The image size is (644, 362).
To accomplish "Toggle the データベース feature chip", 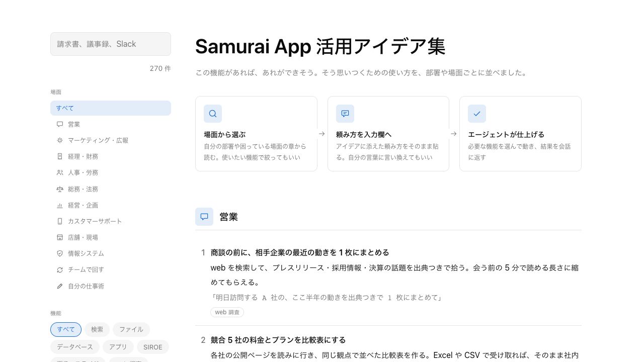I will click(x=75, y=347).
